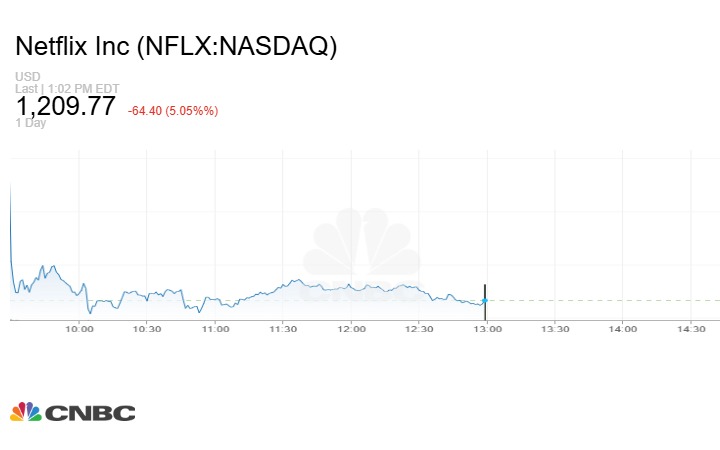The image size is (720, 450).
Task: Click the Last 1:02 PM EDT timestamp
Action: [67, 89]
